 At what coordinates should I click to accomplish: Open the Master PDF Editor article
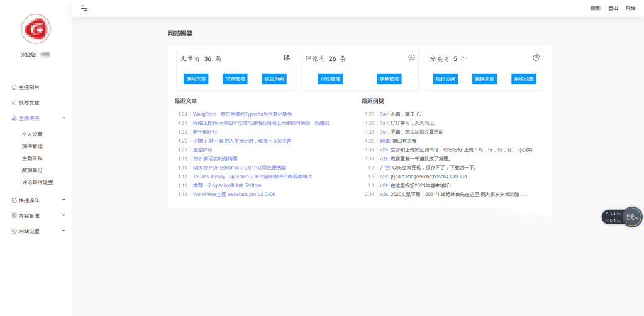(x=240, y=168)
